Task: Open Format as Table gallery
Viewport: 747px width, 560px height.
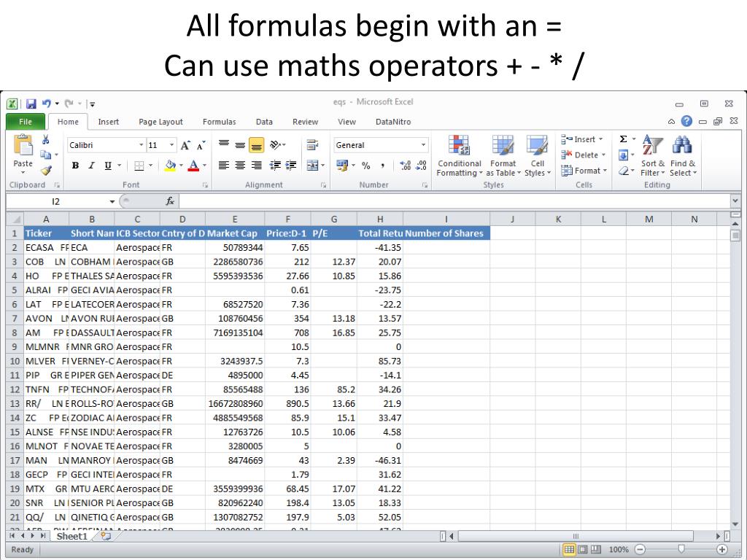Action: [x=503, y=156]
